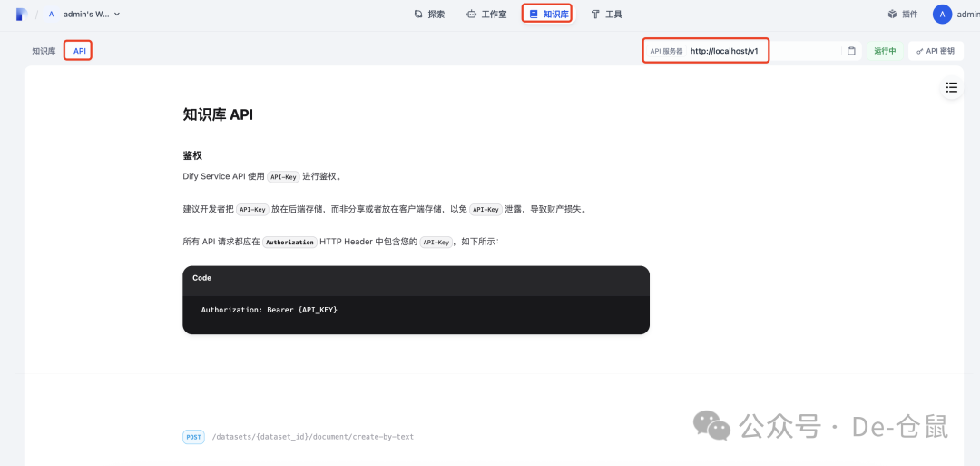Click the 鉴权 section heading
The image size is (980, 466).
[x=192, y=155]
